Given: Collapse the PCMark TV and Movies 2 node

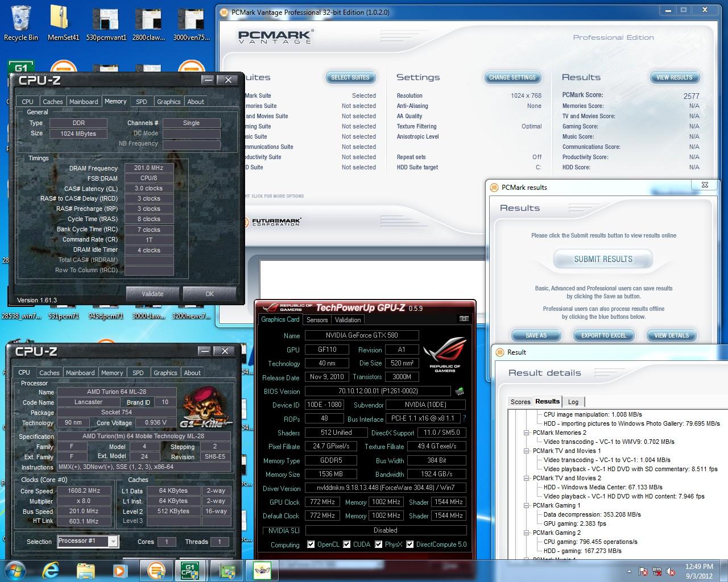Looking at the screenshot, I should [527, 478].
